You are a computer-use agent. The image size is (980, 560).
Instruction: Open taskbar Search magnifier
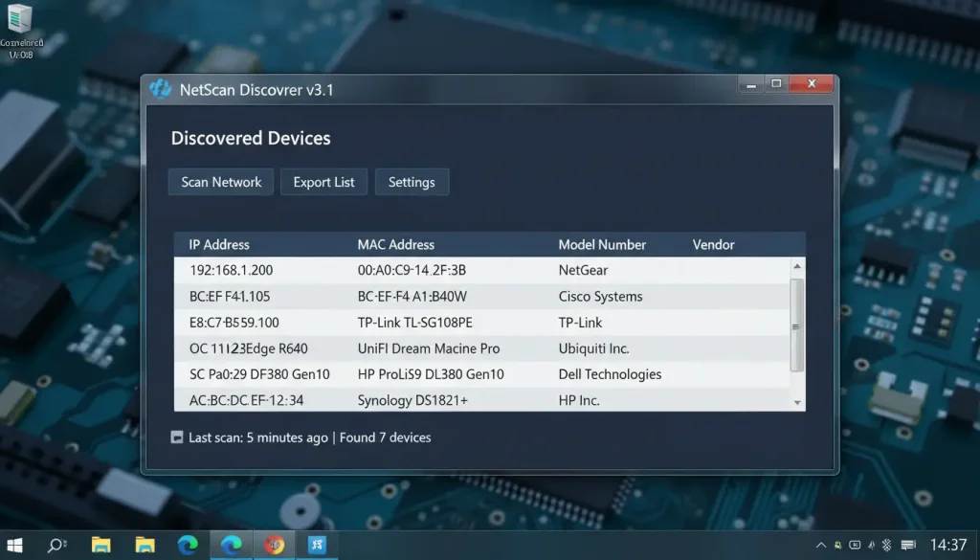(56, 545)
